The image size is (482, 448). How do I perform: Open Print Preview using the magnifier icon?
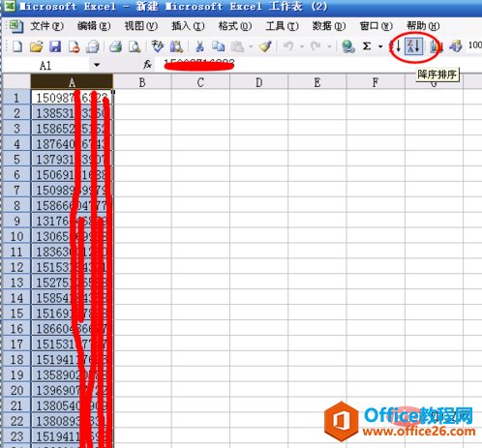tap(135, 46)
